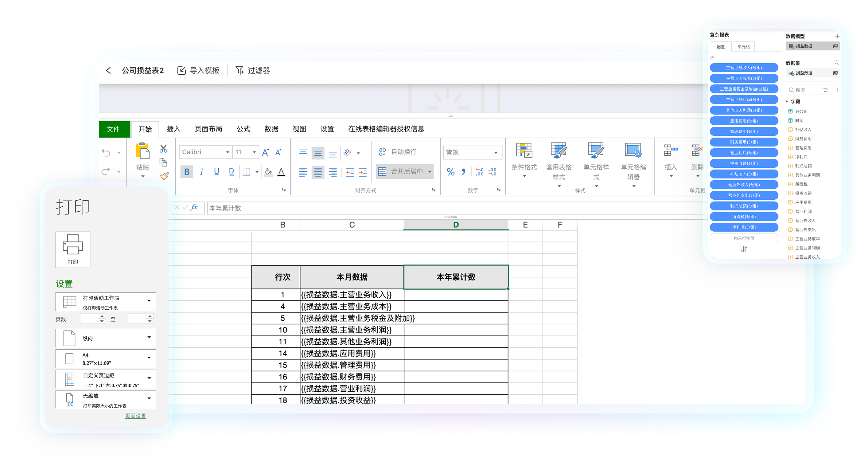Open the Conditional Formatting icon

[524, 151]
